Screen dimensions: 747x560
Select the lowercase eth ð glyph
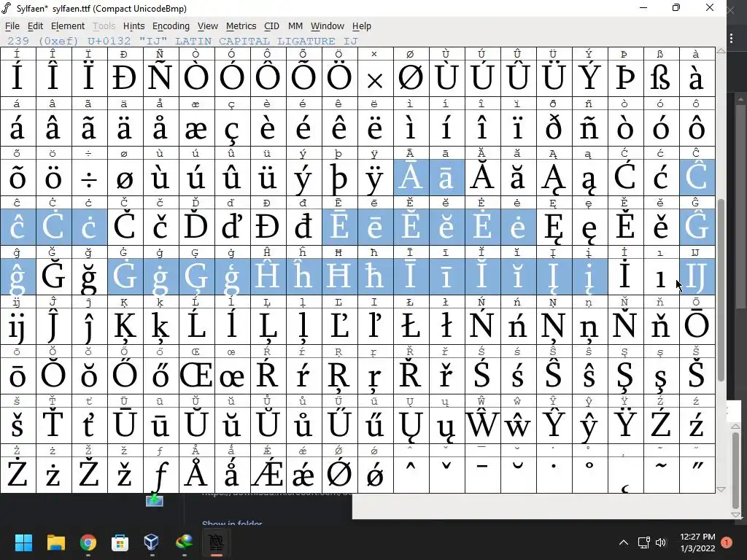click(554, 128)
